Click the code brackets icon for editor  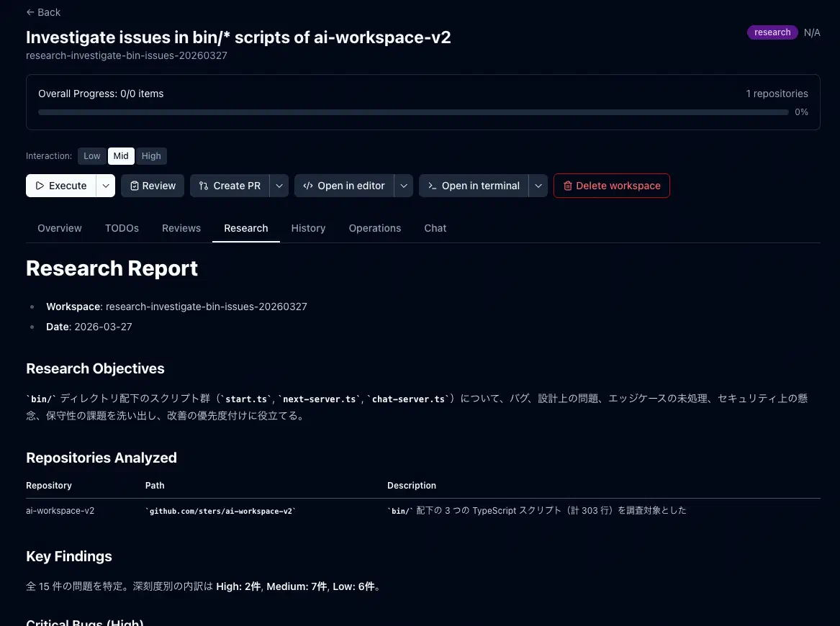pyautogui.click(x=308, y=186)
